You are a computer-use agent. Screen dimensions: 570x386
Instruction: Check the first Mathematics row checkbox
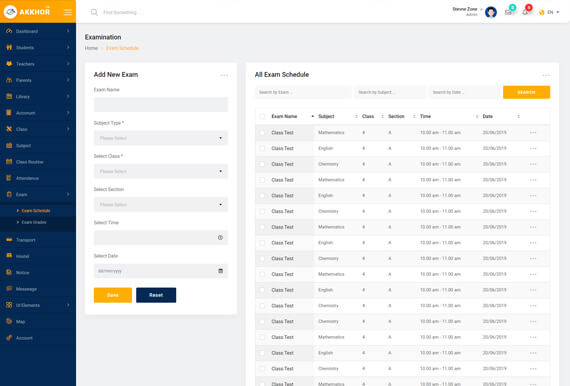[x=262, y=133]
